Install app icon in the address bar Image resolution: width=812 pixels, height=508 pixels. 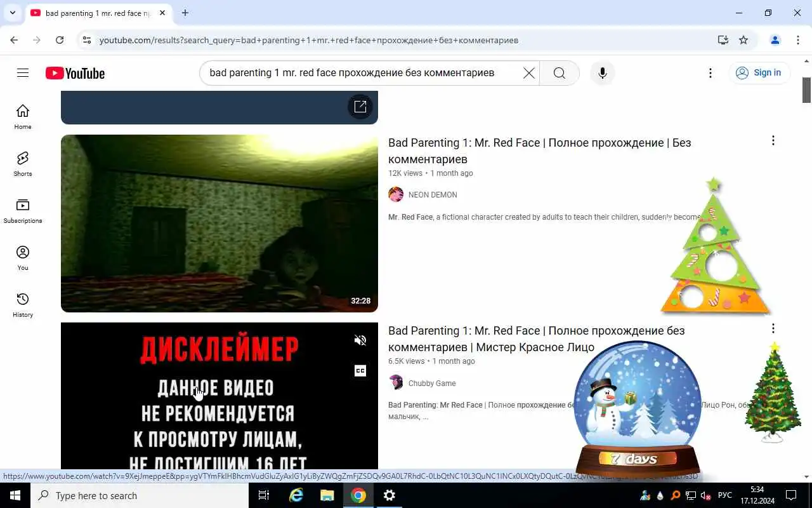723,40
